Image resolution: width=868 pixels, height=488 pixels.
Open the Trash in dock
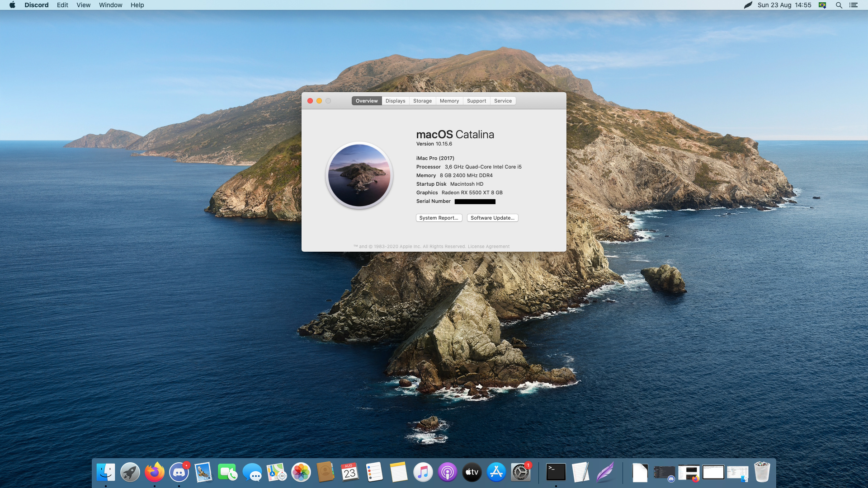(762, 473)
